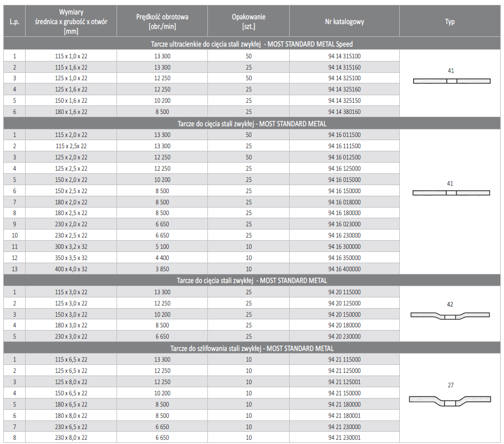Screen dimensions: 504x444
Task: Click dimension cell '180 x 8,0 x 22'
Action: [71, 415]
